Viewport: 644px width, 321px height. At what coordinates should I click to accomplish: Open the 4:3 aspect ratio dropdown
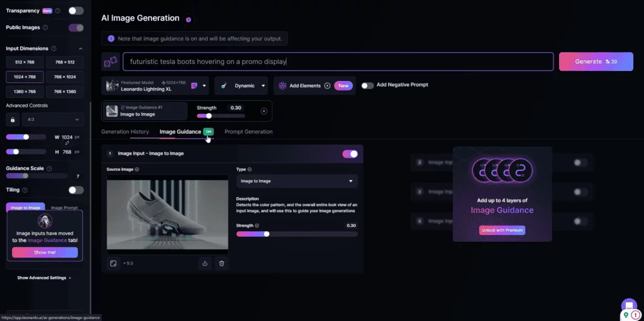(x=53, y=119)
